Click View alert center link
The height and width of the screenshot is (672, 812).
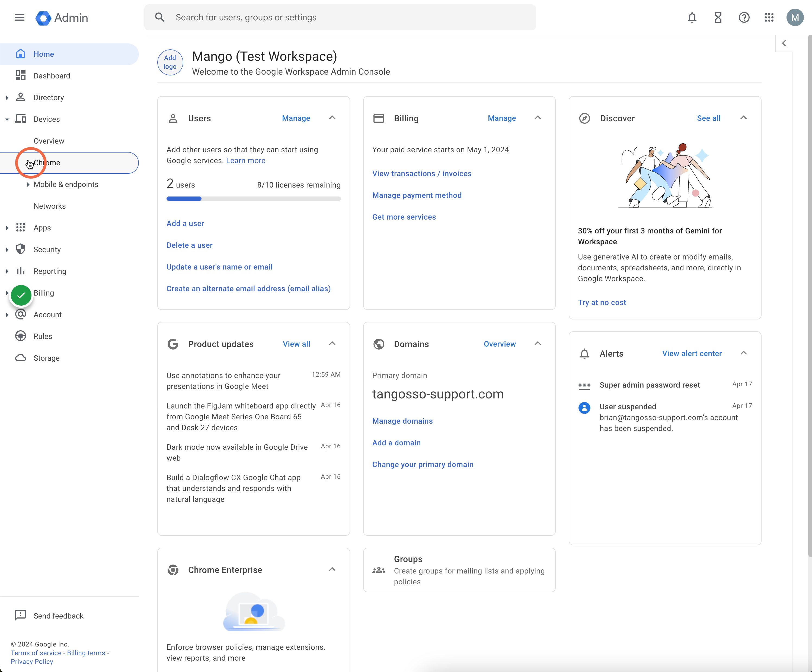(x=692, y=353)
